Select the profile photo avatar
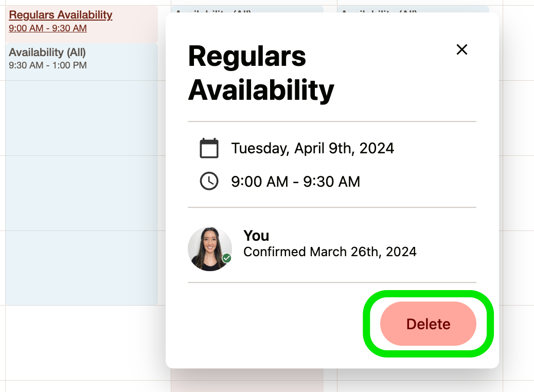The width and height of the screenshot is (534, 392). pos(210,249)
